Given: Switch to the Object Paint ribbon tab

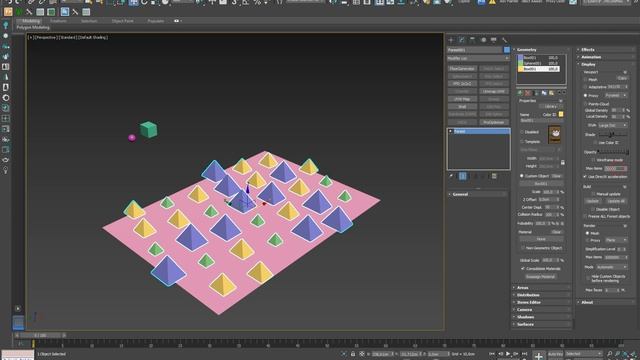Looking at the screenshot, I should pyautogui.click(x=122, y=21).
